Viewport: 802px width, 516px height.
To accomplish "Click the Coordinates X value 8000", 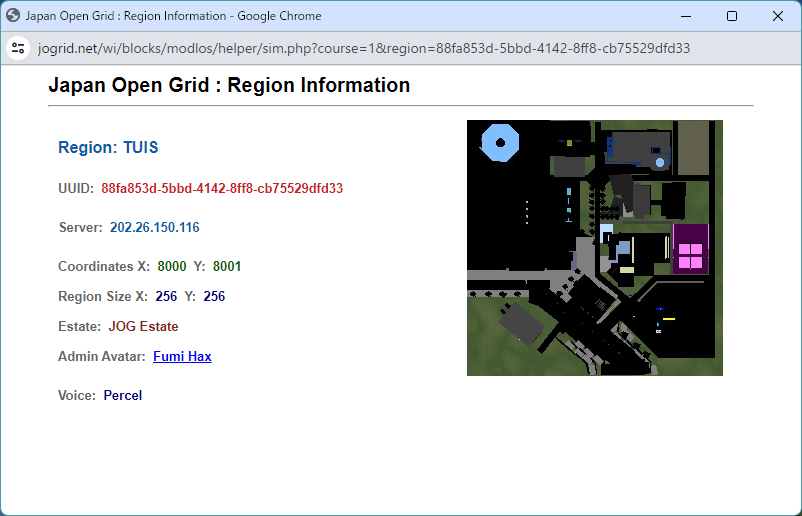I will [x=172, y=267].
